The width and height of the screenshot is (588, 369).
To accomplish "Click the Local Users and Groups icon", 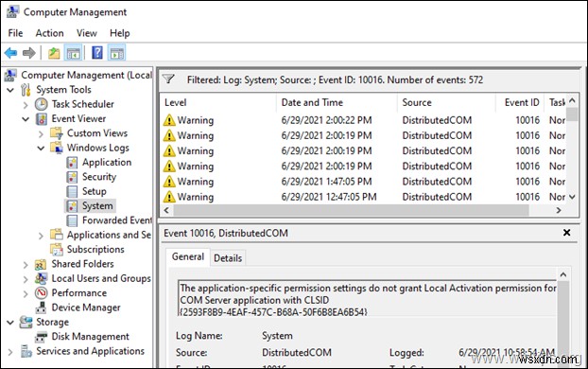I will (41, 278).
